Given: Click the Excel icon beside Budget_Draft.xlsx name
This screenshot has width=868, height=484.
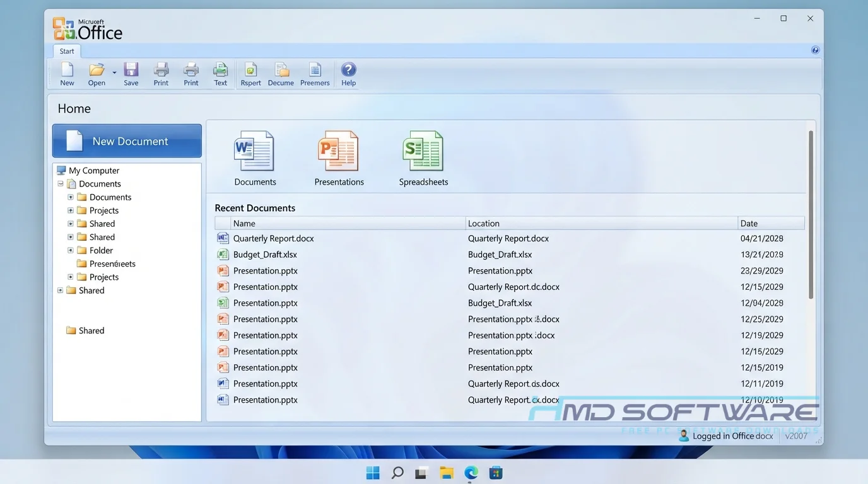Looking at the screenshot, I should pos(223,255).
